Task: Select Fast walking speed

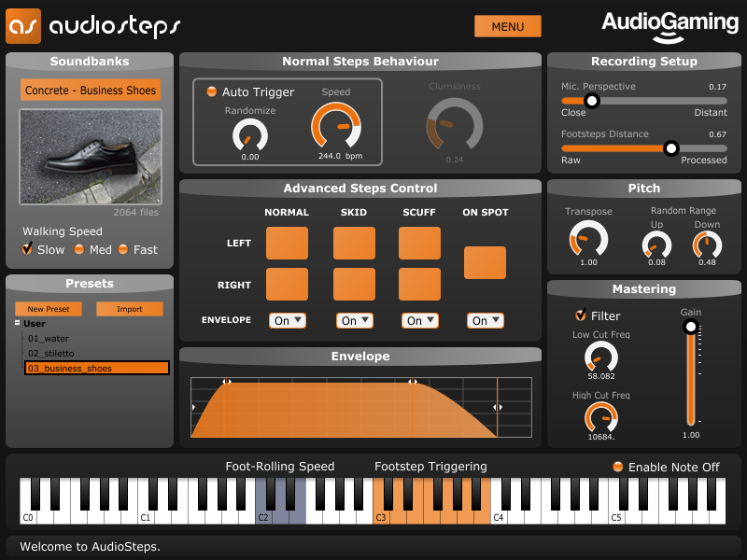Action: point(123,249)
